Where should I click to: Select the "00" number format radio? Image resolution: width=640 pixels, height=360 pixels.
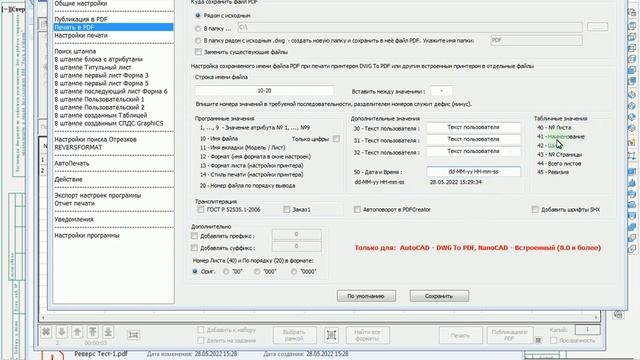pos(226,271)
